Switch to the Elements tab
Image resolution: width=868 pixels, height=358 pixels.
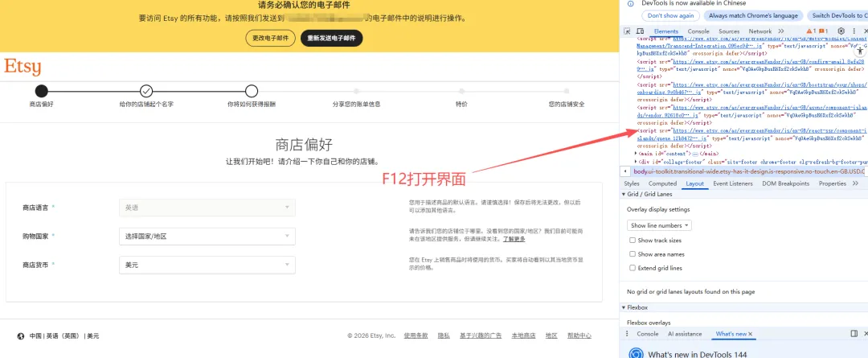coord(666,31)
